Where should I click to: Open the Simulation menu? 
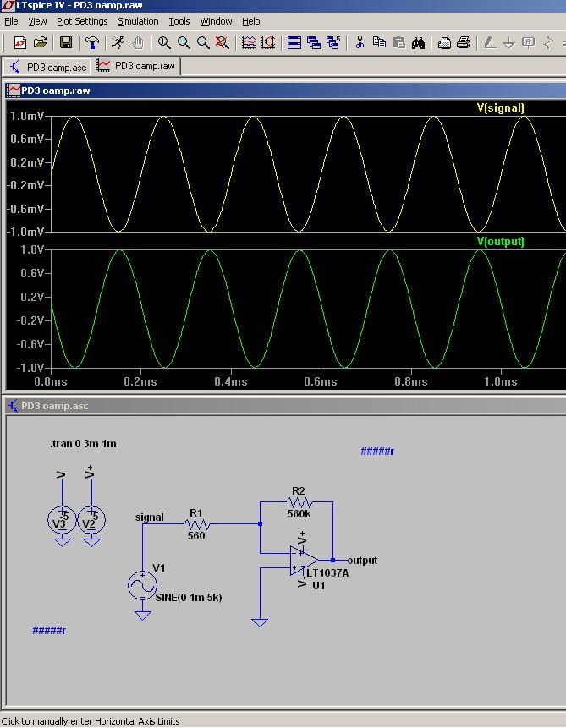(x=138, y=21)
